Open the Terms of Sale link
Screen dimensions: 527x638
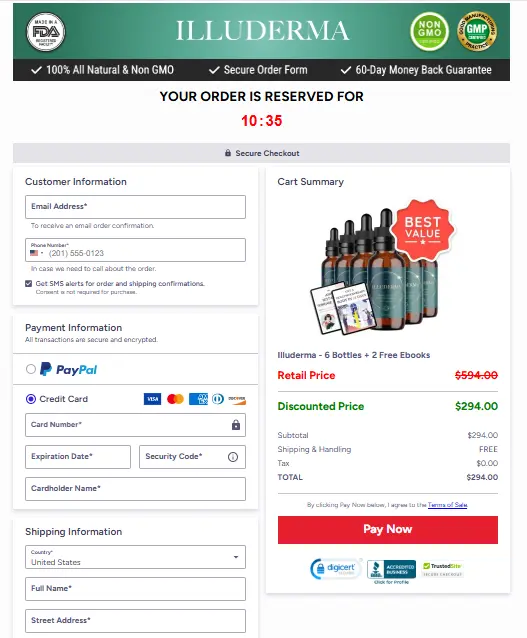pyautogui.click(x=447, y=505)
